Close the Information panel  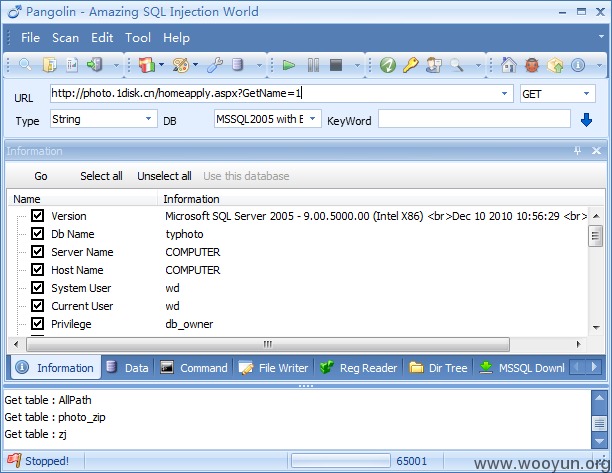(x=596, y=150)
